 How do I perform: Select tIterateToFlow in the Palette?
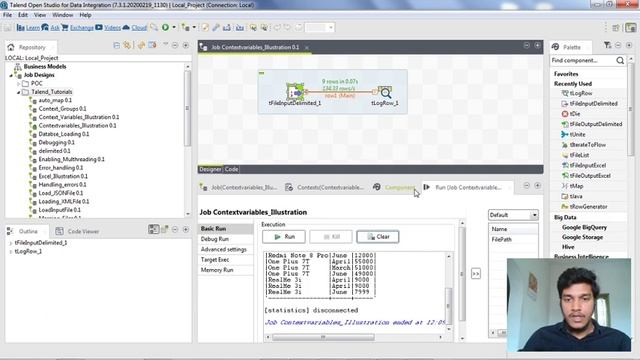pyautogui.click(x=583, y=145)
